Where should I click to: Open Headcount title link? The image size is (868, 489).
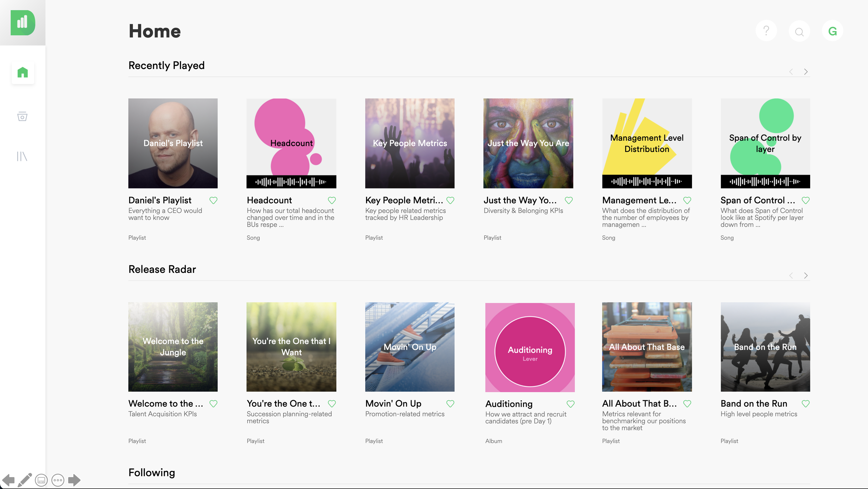(269, 200)
